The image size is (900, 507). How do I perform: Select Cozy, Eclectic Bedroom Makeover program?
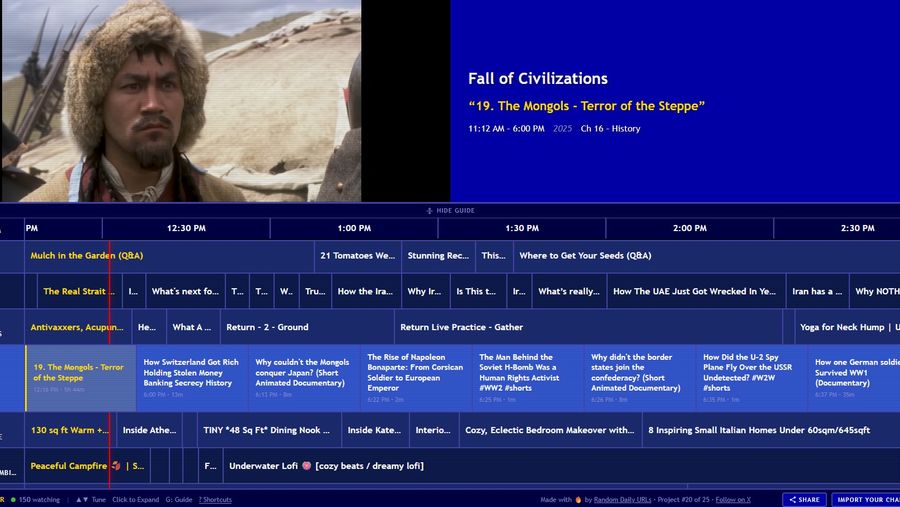click(550, 430)
